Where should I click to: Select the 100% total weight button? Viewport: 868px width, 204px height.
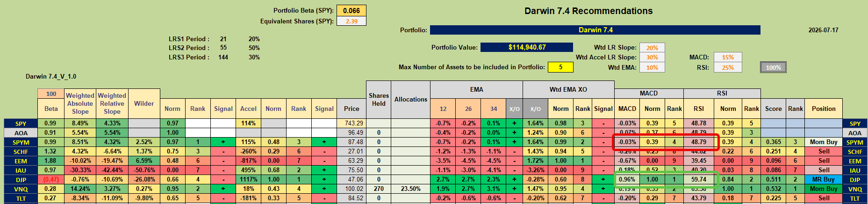tap(773, 67)
